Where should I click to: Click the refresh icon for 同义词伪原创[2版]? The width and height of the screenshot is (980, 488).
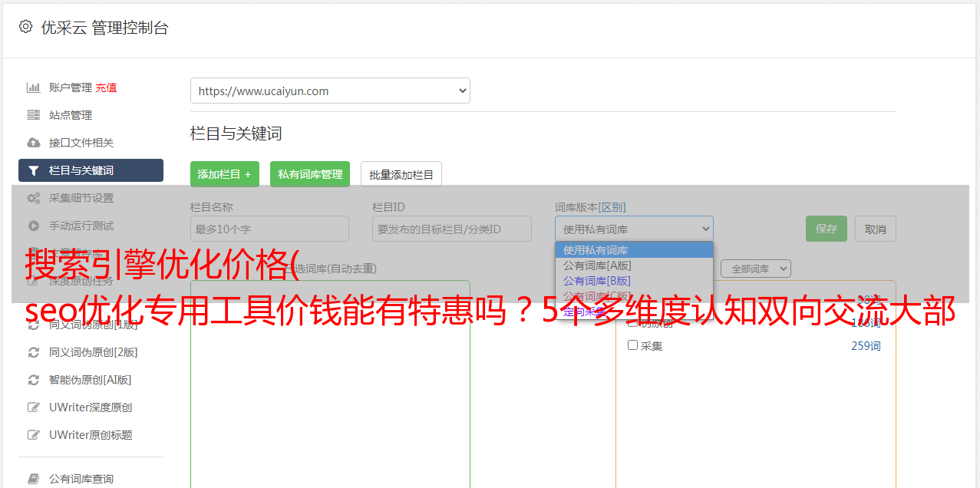[34, 352]
